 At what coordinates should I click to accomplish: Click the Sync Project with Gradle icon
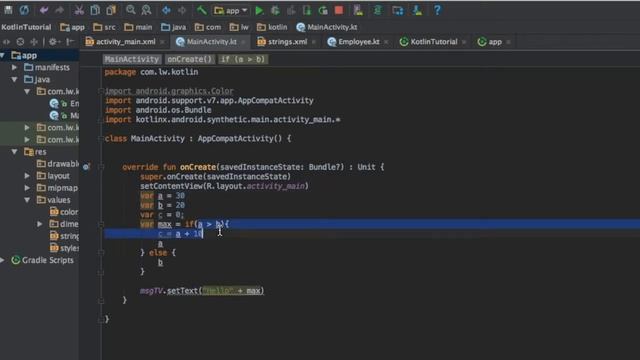pyautogui.click(x=378, y=10)
